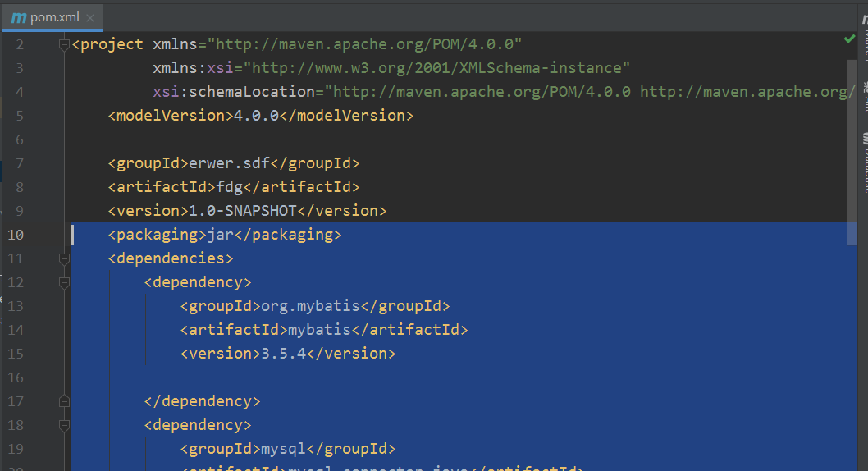868x471 pixels.
Task: Click the mysql groupId value
Action: 283,449
